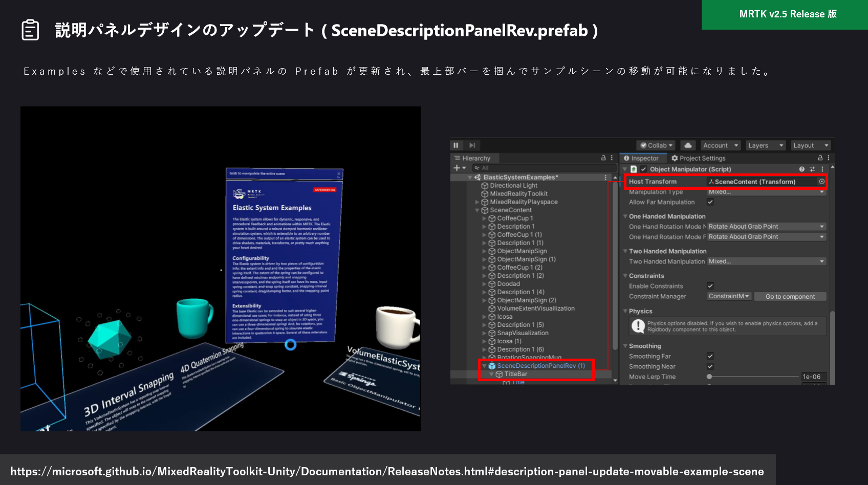This screenshot has height=485, width=868.
Task: Click the ElasticSystemExamples Unity scene icon
Action: (x=478, y=178)
